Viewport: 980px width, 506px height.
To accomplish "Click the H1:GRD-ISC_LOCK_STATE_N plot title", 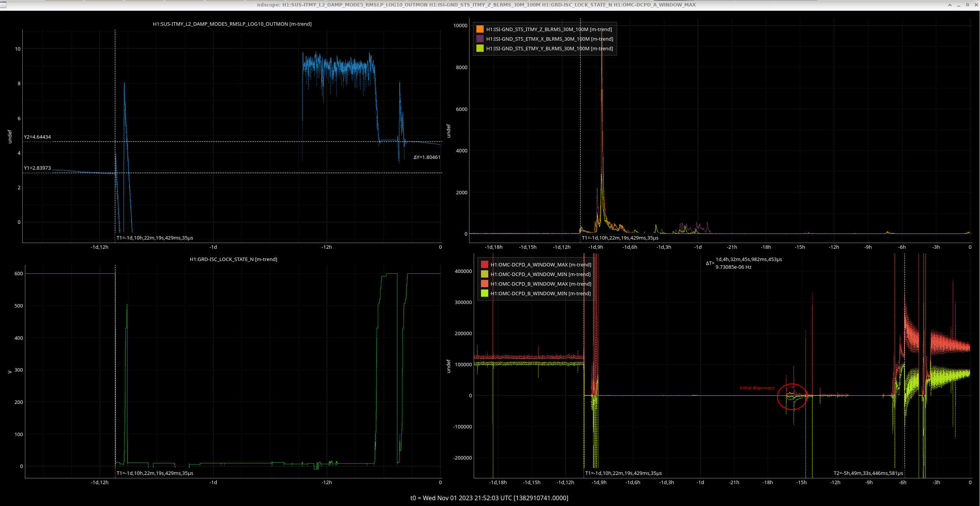I will [x=233, y=259].
